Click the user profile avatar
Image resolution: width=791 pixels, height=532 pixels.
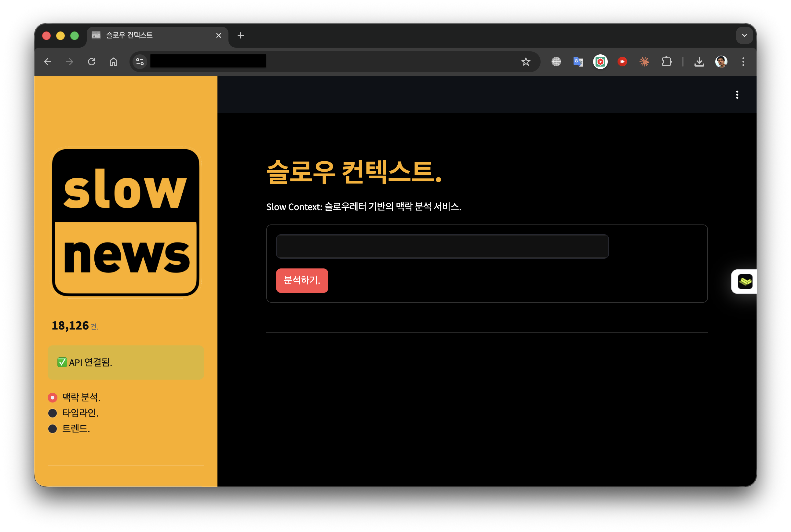tap(721, 62)
